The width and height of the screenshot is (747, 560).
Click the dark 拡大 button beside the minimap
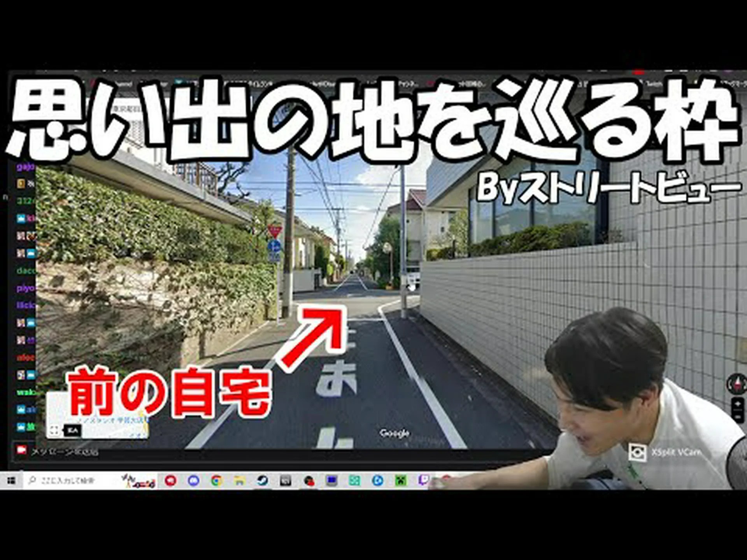[x=72, y=430]
